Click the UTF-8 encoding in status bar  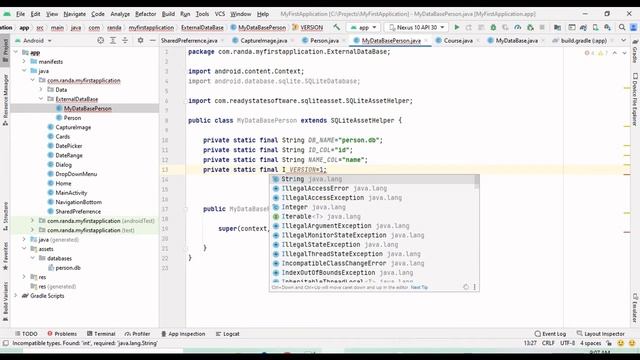coord(567,343)
